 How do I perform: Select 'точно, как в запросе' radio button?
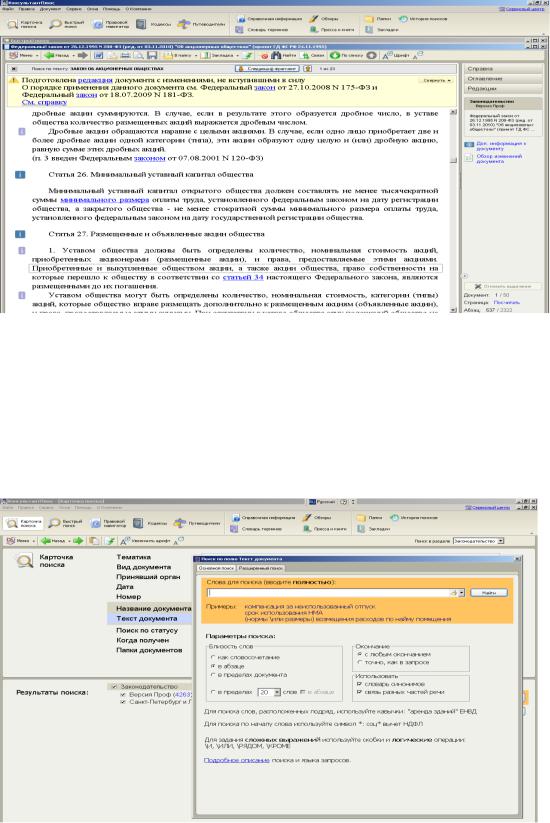pos(359,662)
